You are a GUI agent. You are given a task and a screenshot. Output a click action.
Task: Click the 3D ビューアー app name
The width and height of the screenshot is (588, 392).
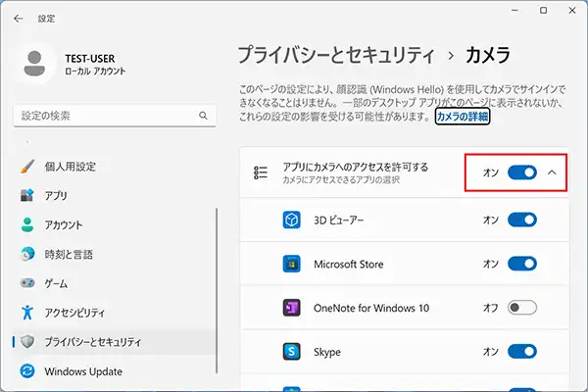(339, 220)
